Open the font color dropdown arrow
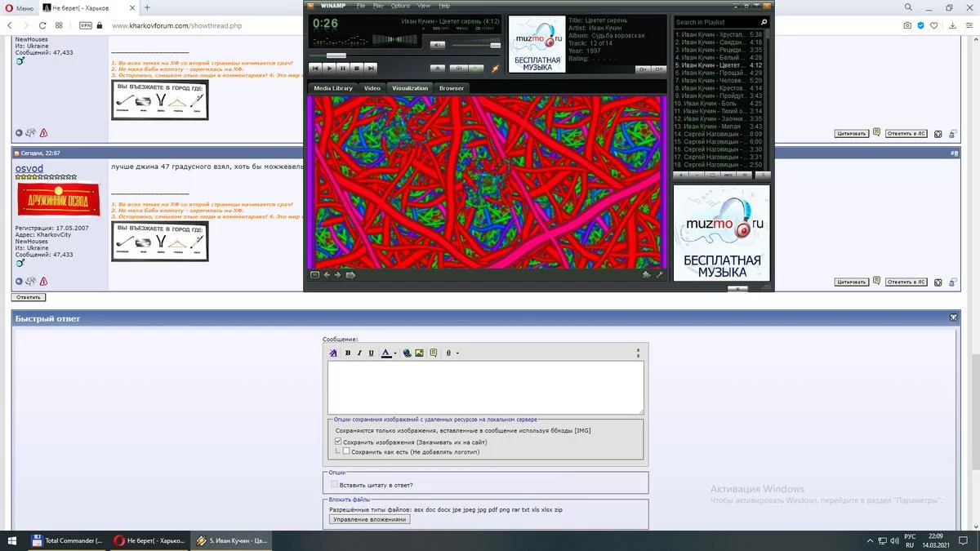The width and height of the screenshot is (980, 551). [395, 353]
